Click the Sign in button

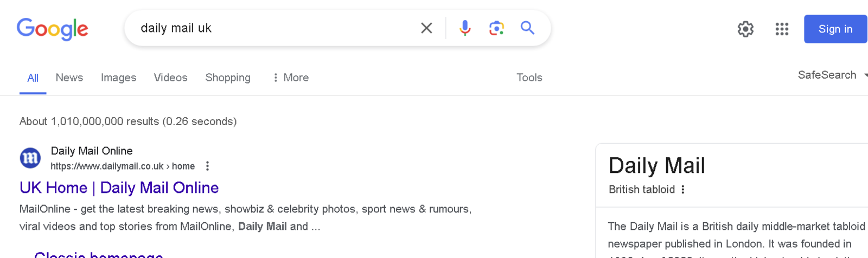(x=835, y=29)
